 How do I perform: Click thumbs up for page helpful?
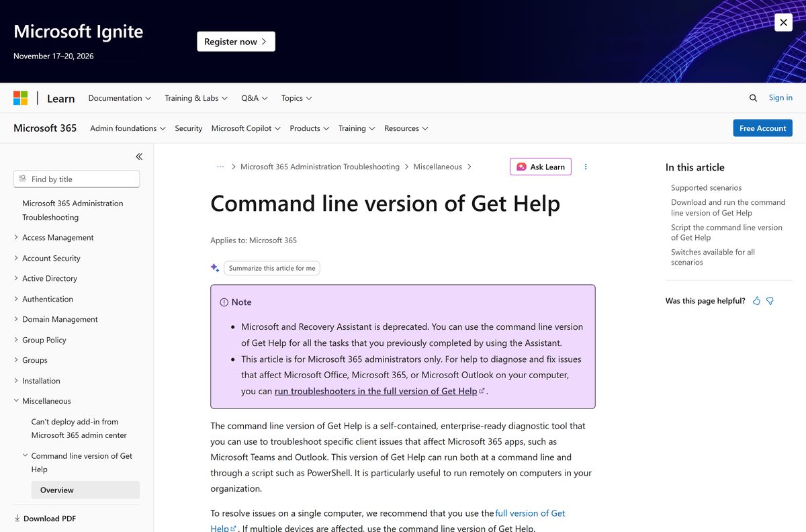[756, 301]
